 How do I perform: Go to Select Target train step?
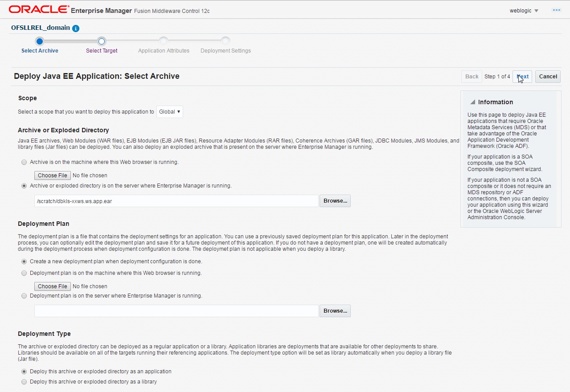coord(102,51)
